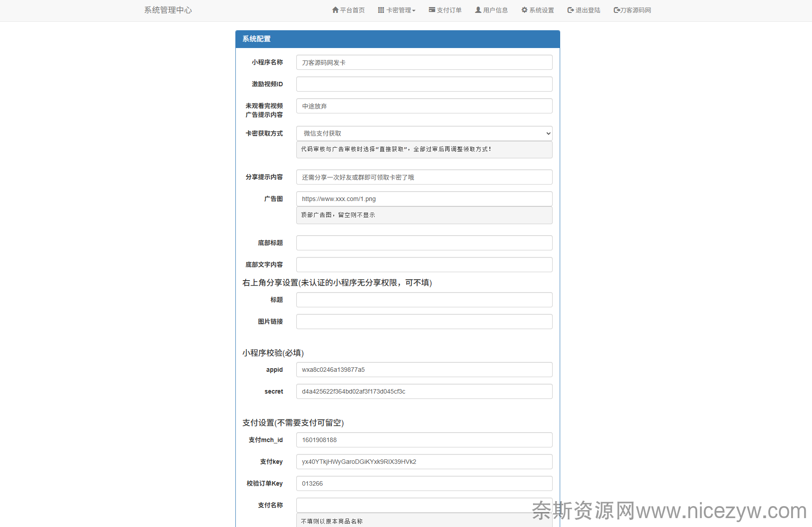Screen dimensions: 812x527
Task: Focus the 小程序名称 input field
Action: coord(424,62)
